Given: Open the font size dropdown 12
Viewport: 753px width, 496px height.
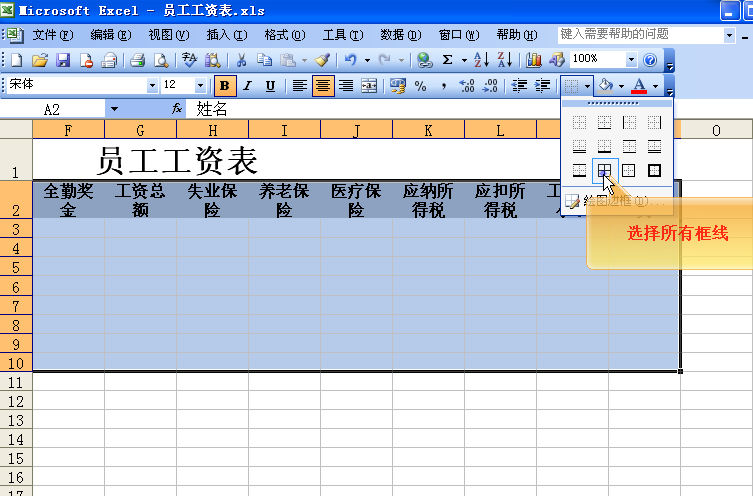Looking at the screenshot, I should (200, 86).
